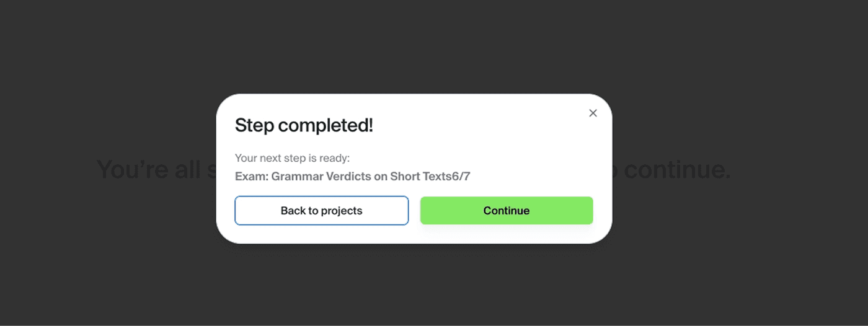This screenshot has height=326, width=868.
Task: Click the Exam: Grammar Verdicts on Short Texts label
Action: pyautogui.click(x=343, y=177)
